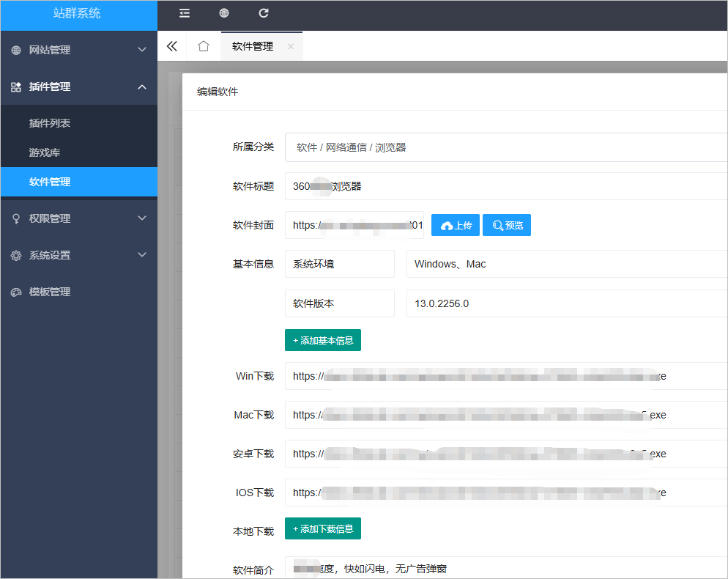This screenshot has height=579, width=728.
Task: Click the Windows、Mac value field
Action: pyautogui.click(x=567, y=264)
